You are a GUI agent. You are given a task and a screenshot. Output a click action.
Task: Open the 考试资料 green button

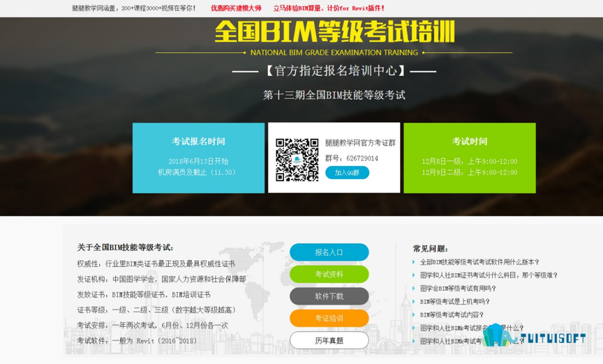pos(329,274)
